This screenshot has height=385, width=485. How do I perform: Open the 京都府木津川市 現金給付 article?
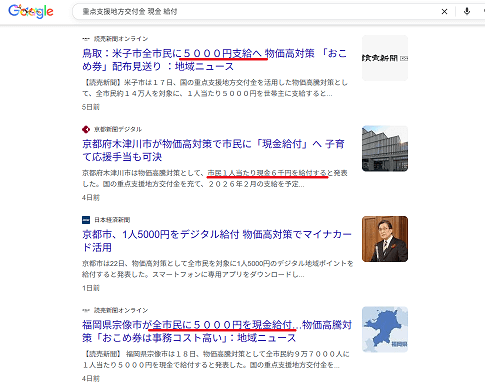213,150
